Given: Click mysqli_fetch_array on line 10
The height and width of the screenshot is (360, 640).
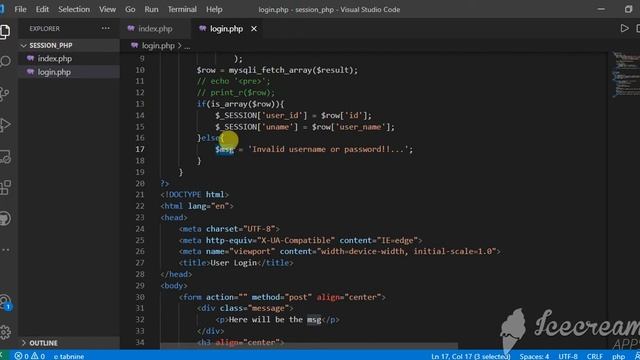Looking at the screenshot, I should point(270,70).
